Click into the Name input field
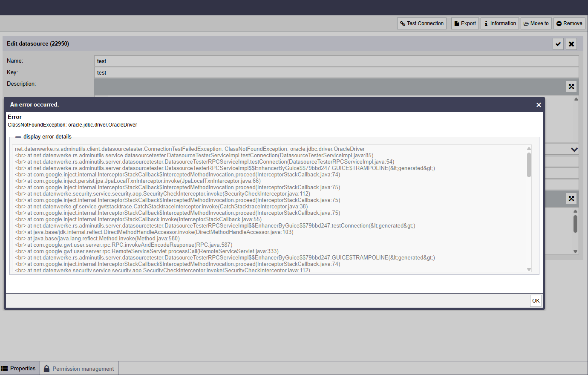This screenshot has width=588, height=375. 336,61
